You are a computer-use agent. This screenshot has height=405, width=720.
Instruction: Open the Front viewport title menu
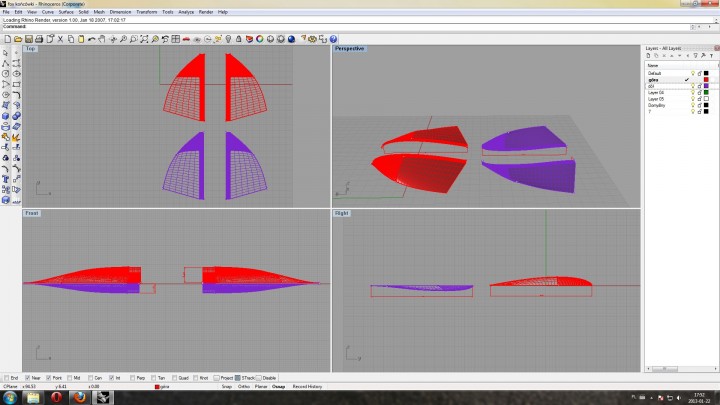32,213
